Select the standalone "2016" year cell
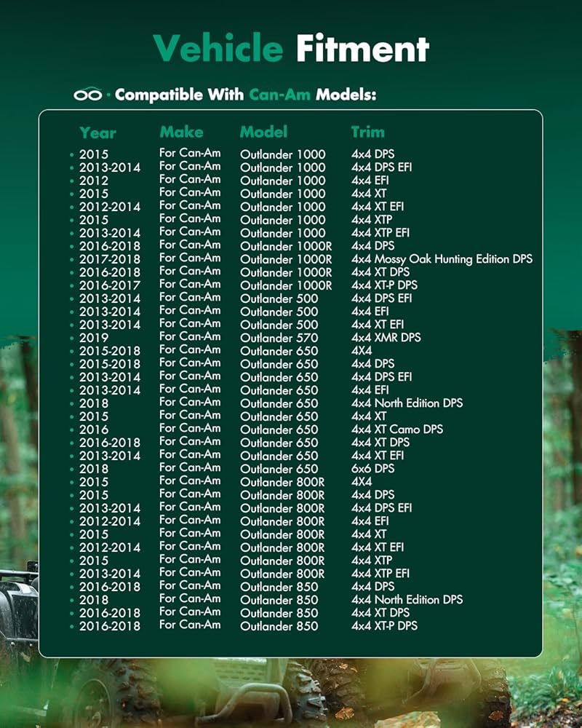Viewport: 582px width, 728px height. pyautogui.click(x=94, y=430)
